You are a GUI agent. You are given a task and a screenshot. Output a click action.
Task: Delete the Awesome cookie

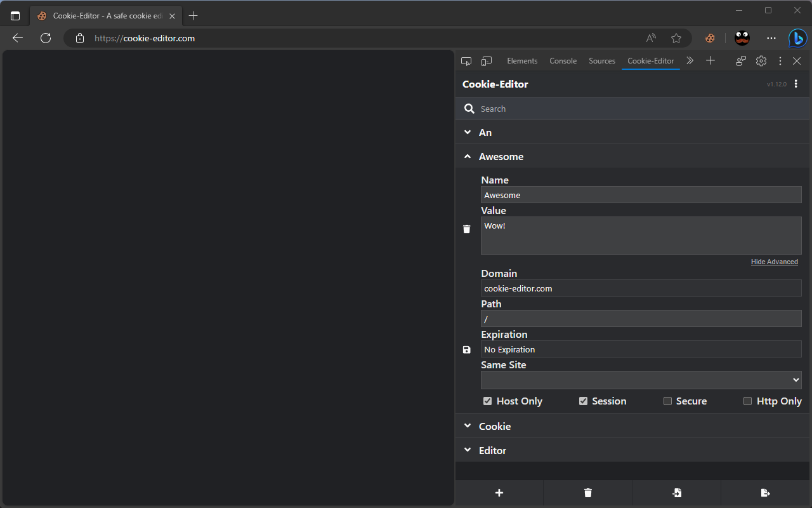[x=467, y=229]
